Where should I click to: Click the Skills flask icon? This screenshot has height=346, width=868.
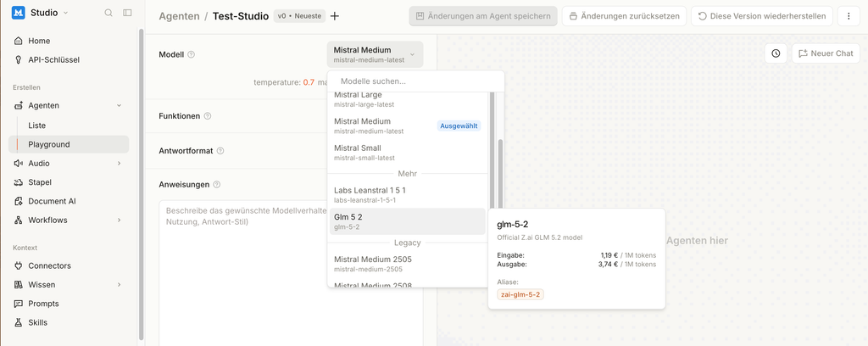pyautogui.click(x=19, y=322)
